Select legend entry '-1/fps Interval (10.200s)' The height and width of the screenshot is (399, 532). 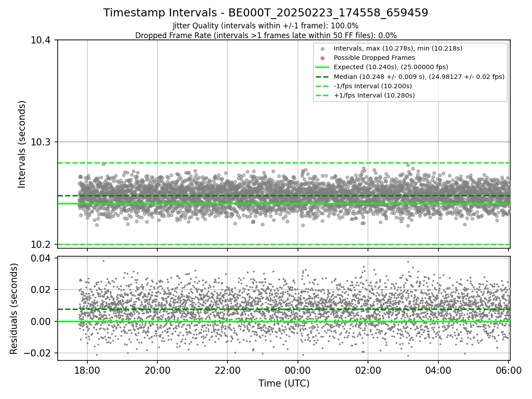(x=372, y=86)
